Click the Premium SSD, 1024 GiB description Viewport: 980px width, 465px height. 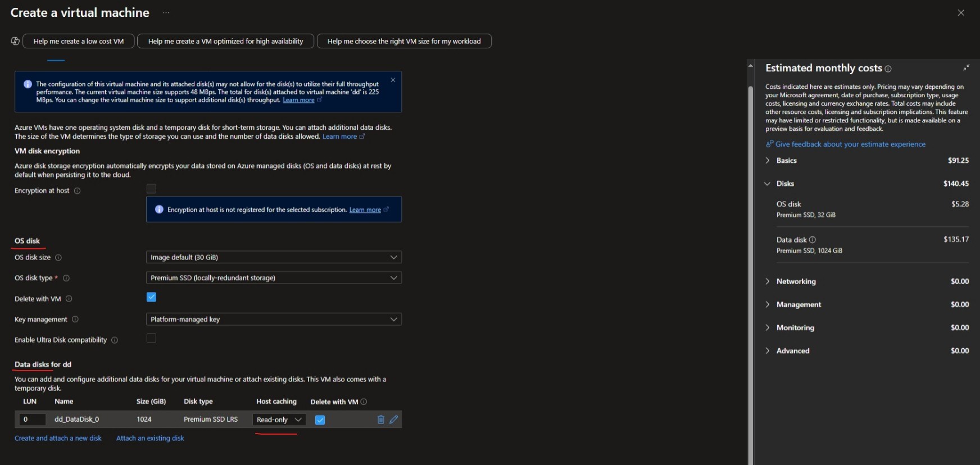[x=809, y=251]
